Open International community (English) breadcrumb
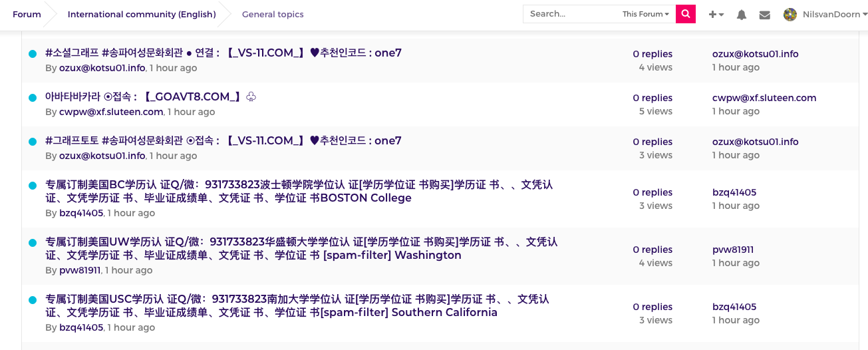 (x=142, y=14)
